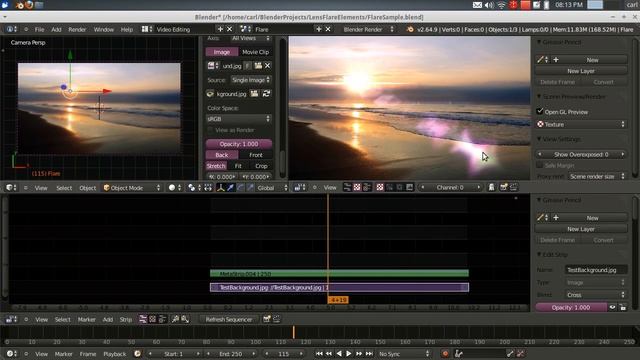Open the Render menu
The image size is (640, 360).
(77, 29)
